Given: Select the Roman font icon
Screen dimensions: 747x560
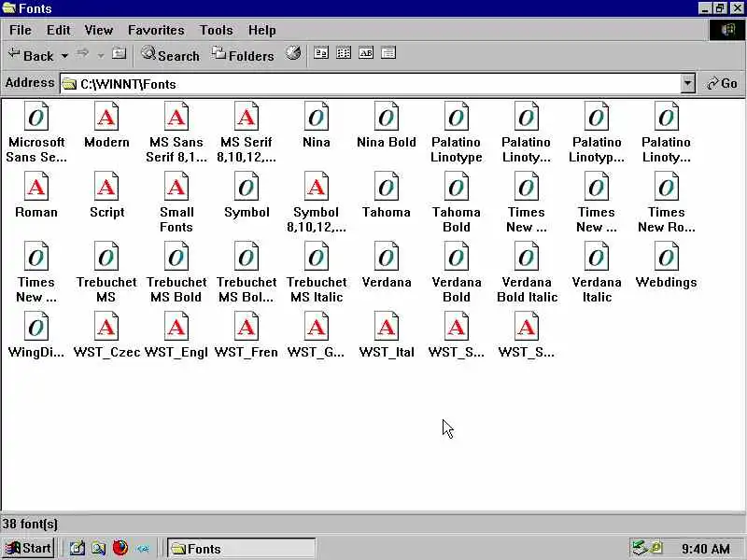Looking at the screenshot, I should click(36, 186).
